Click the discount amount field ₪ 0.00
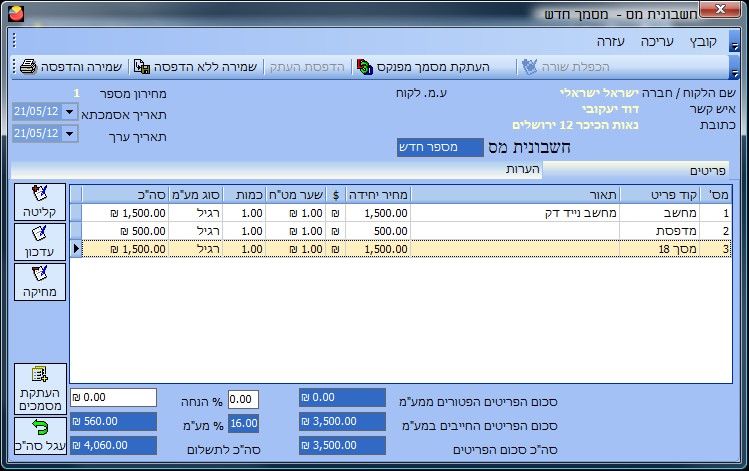749x471 pixels. click(x=114, y=397)
